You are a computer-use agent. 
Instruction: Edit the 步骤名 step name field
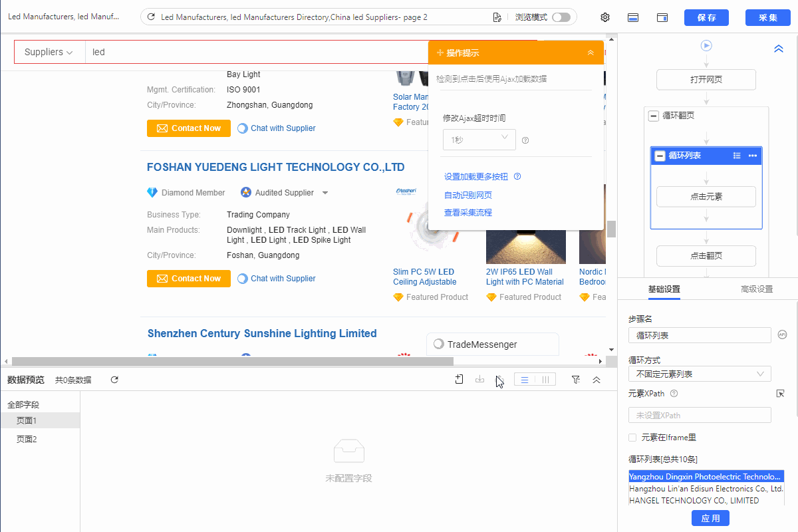700,335
